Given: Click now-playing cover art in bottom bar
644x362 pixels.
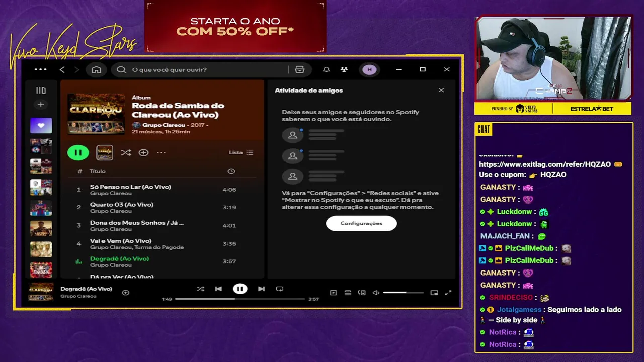Looking at the screenshot, I should 41,292.
